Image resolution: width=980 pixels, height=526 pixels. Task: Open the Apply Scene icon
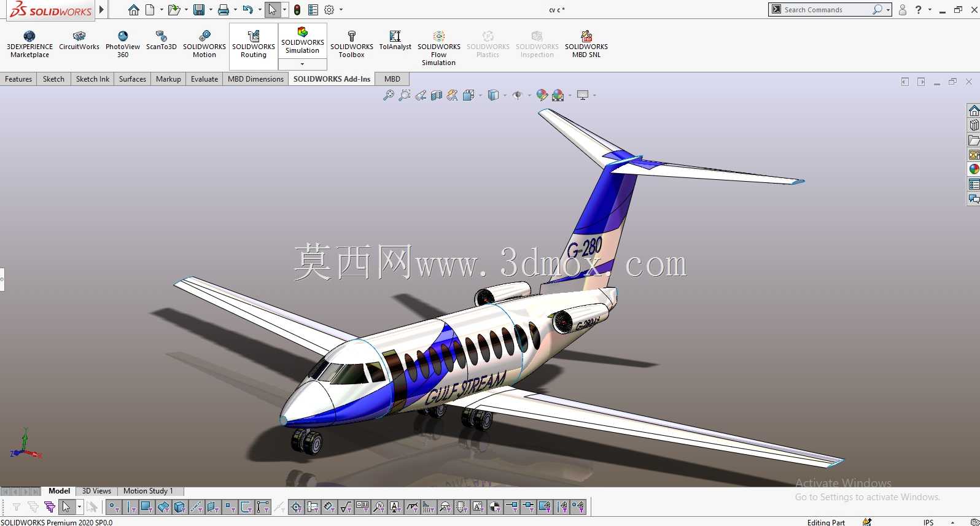[558, 95]
